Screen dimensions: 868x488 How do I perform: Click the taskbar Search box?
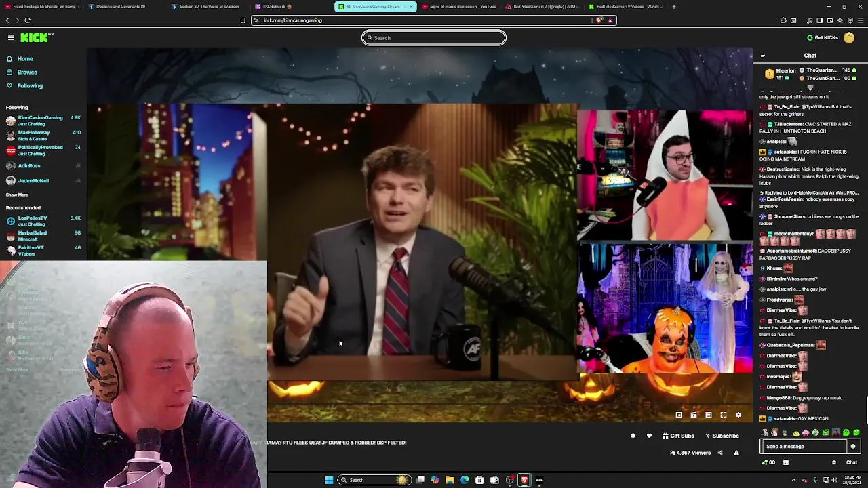pyautogui.click(x=375, y=480)
